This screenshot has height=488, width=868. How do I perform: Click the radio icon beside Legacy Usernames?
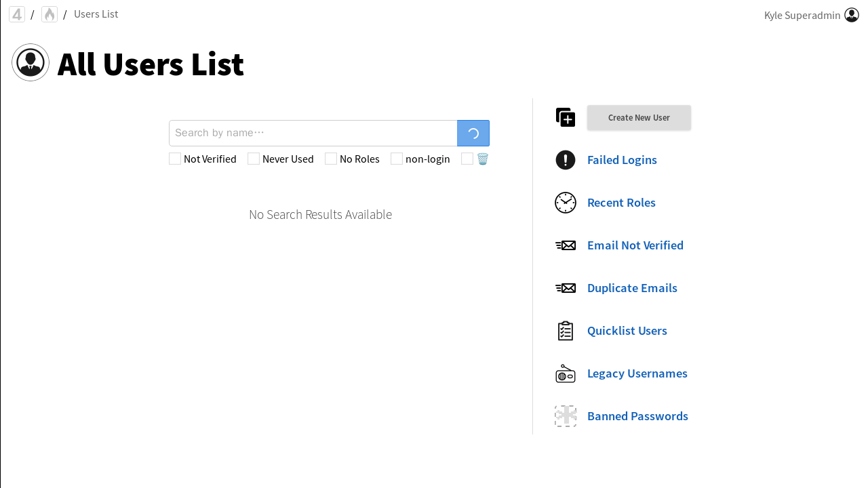(x=566, y=373)
